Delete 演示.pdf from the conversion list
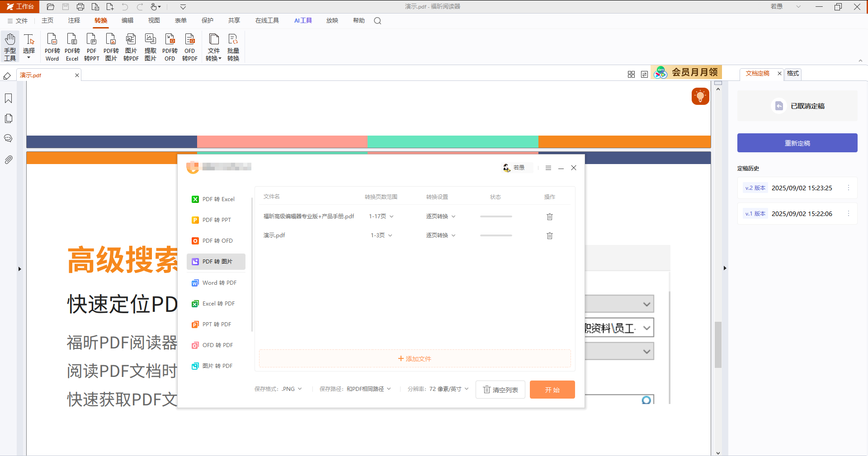868x456 pixels. [550, 235]
